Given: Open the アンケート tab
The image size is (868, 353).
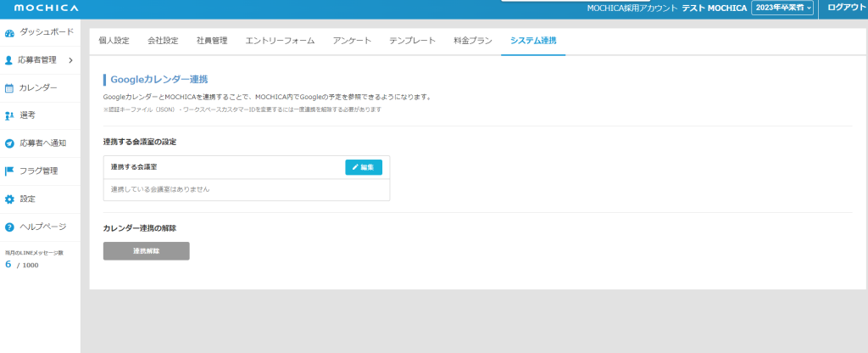Looking at the screenshot, I should (x=352, y=41).
